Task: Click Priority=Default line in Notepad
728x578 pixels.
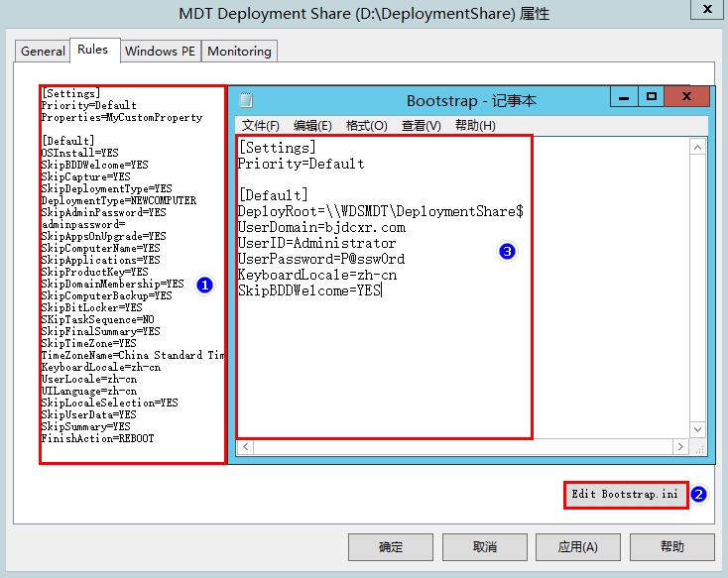Action: pos(301,164)
